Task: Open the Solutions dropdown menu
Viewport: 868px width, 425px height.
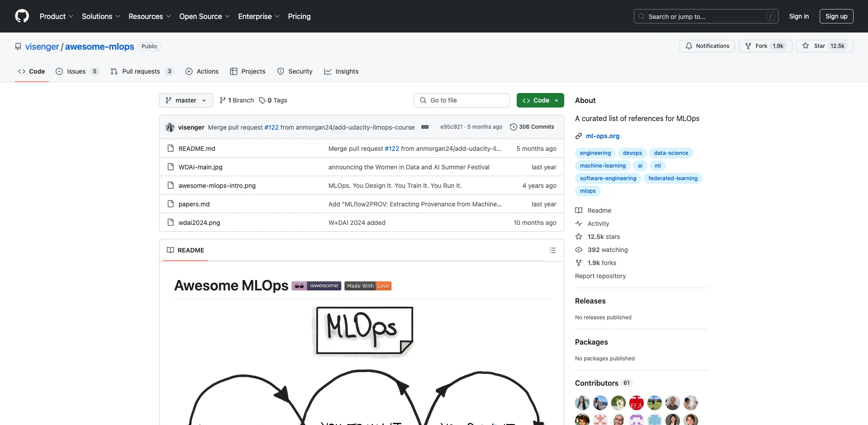Action: coord(101,16)
